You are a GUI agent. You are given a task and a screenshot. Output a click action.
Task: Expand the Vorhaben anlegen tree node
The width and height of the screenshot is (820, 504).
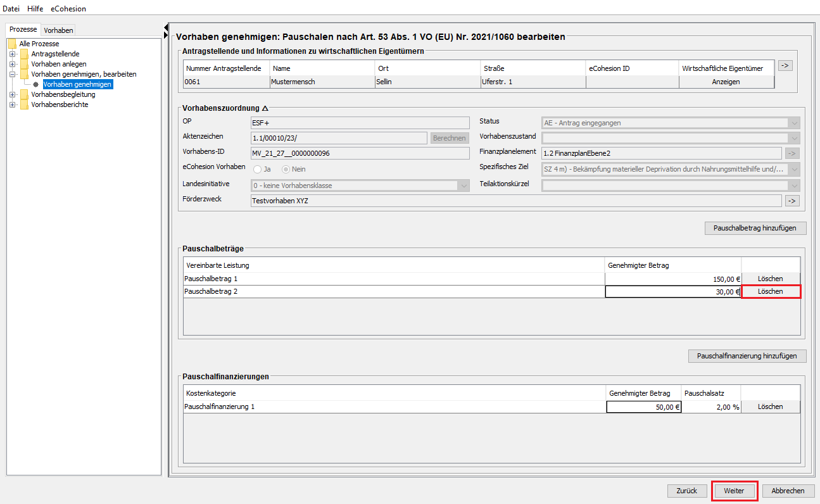pyautogui.click(x=13, y=64)
